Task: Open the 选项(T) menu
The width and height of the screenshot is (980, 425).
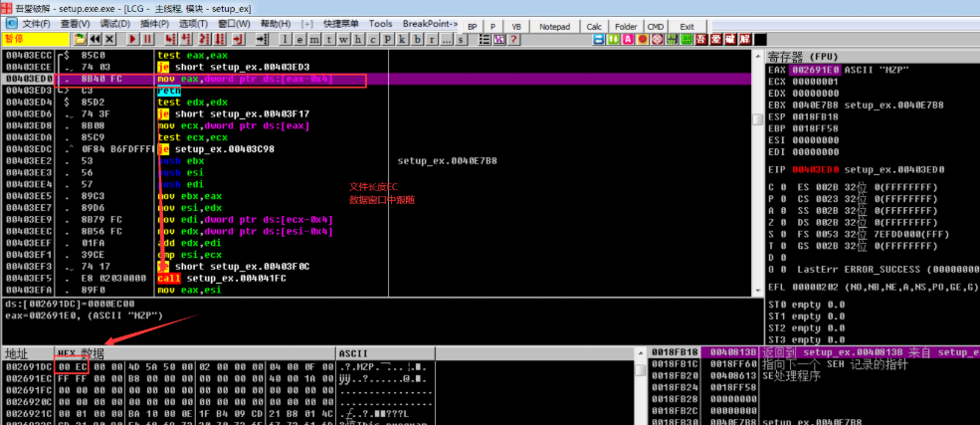Action: 193,24
